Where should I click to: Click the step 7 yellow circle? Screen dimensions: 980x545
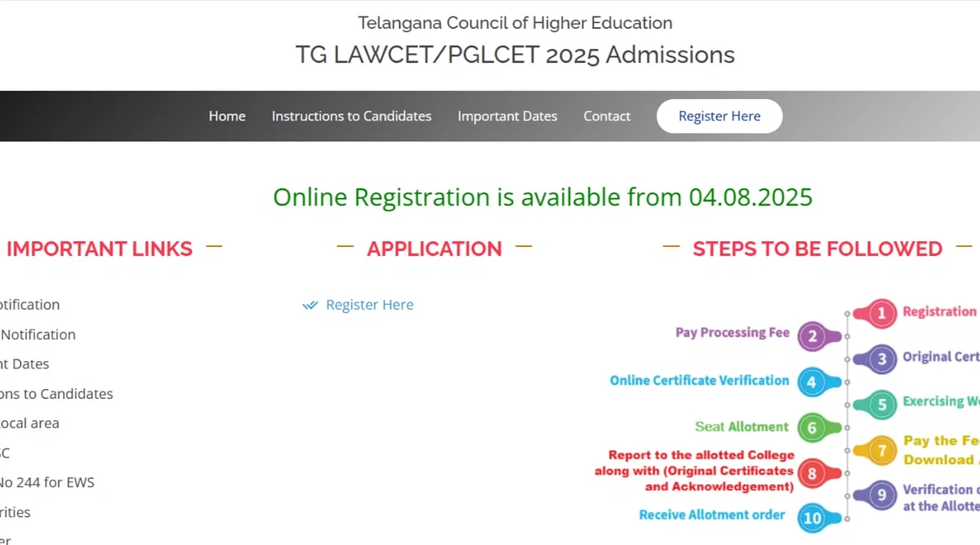tap(881, 450)
